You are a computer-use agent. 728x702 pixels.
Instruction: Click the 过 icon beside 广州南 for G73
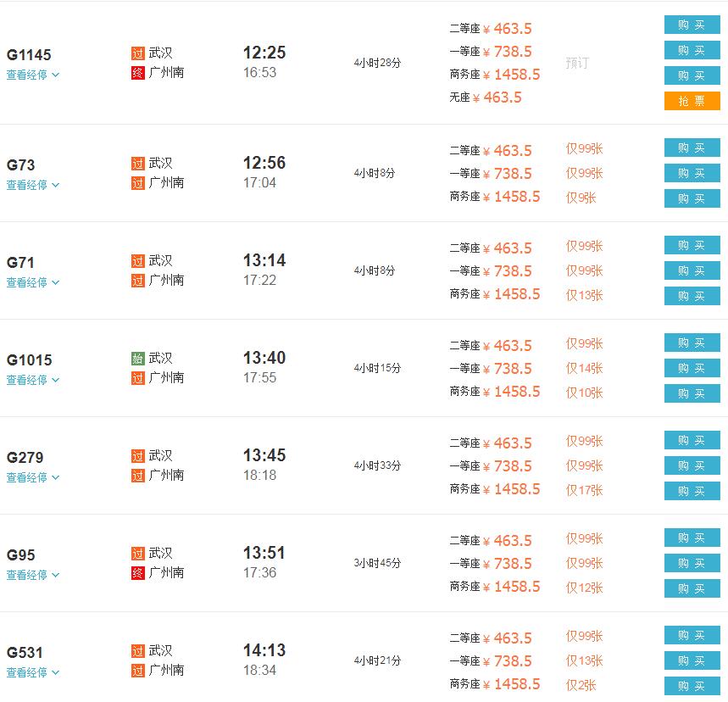[138, 183]
